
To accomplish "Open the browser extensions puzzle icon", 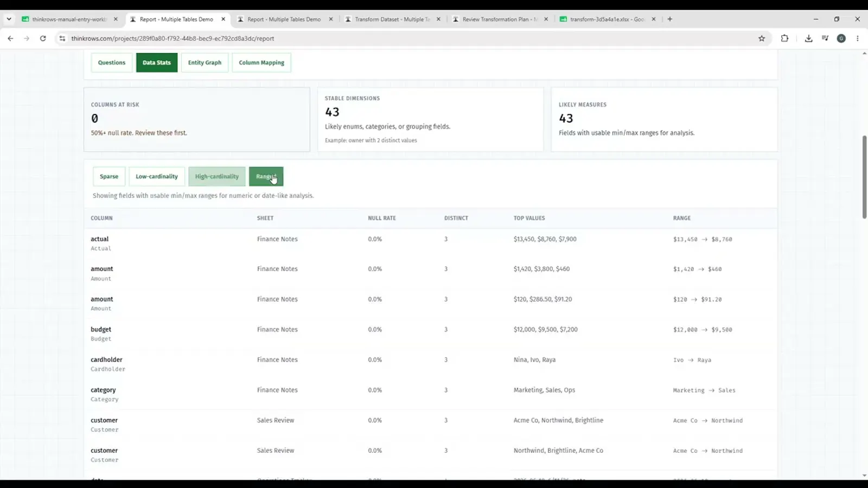I will coord(784,38).
